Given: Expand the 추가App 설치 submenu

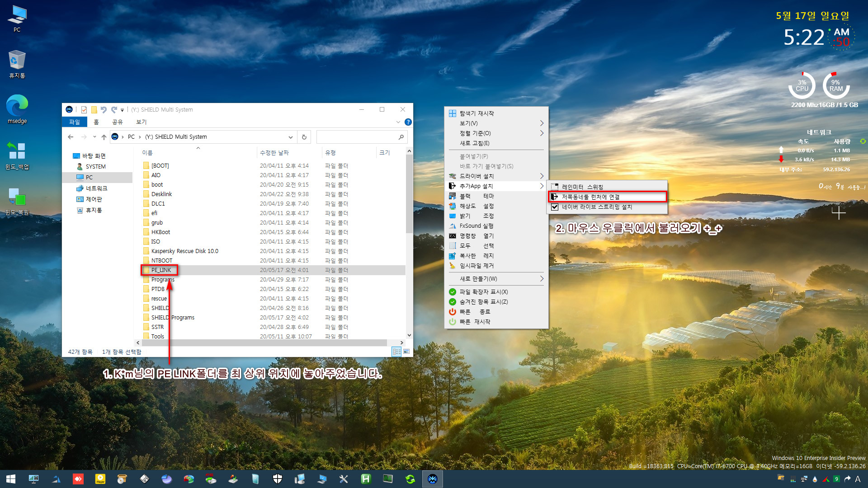Looking at the screenshot, I should point(496,186).
